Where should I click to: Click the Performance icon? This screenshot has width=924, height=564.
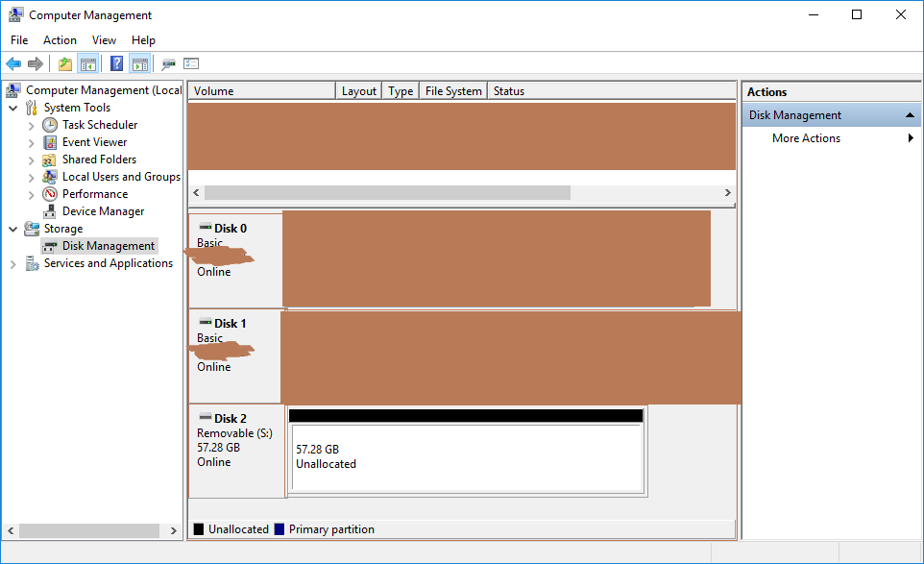click(x=50, y=194)
